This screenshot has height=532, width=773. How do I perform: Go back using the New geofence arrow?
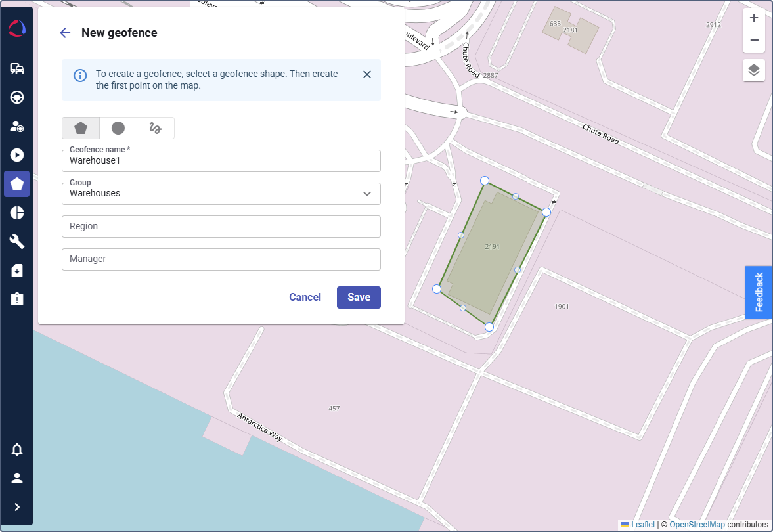tap(65, 33)
